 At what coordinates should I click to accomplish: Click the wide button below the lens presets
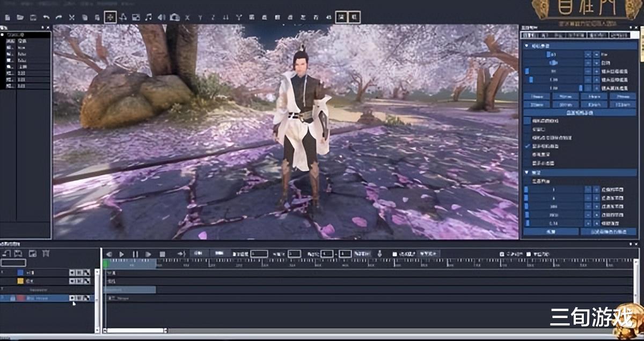coord(580,113)
